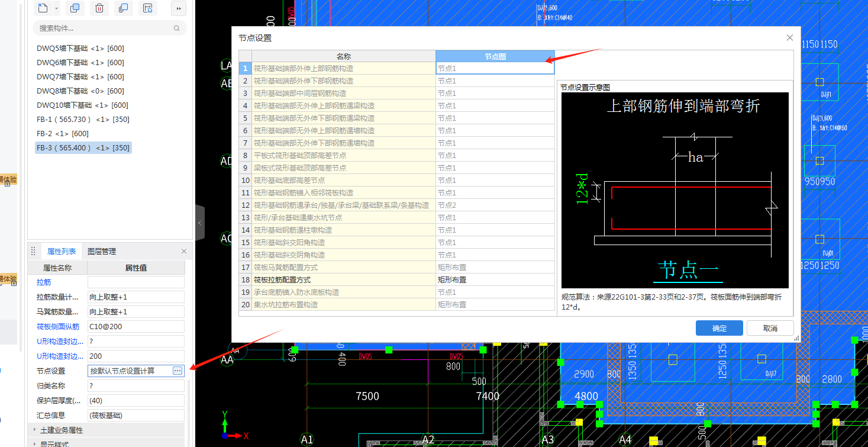Select FB-2 component in list
Viewport: 868px width, 447px height.
pyautogui.click(x=63, y=134)
